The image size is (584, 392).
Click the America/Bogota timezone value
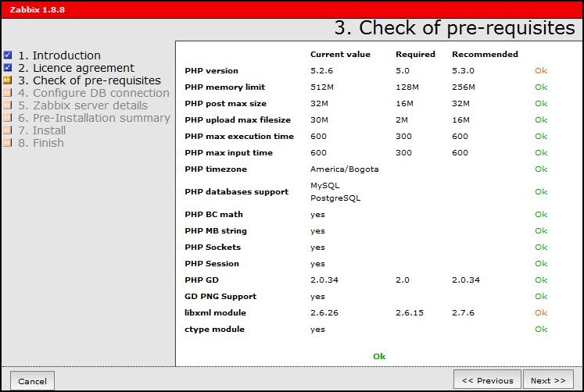pyautogui.click(x=344, y=169)
